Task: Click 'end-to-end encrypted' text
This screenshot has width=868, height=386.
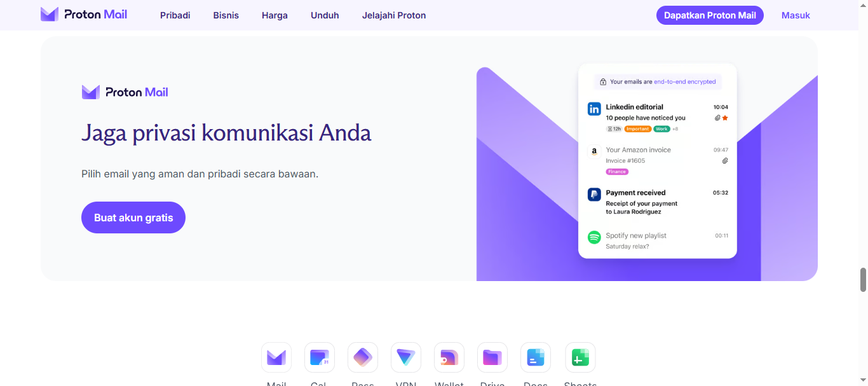Action: (685, 82)
